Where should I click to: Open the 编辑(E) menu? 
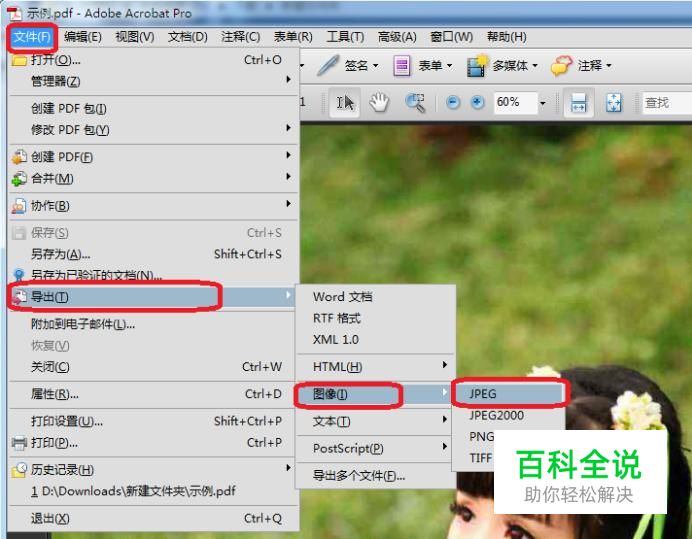83,37
